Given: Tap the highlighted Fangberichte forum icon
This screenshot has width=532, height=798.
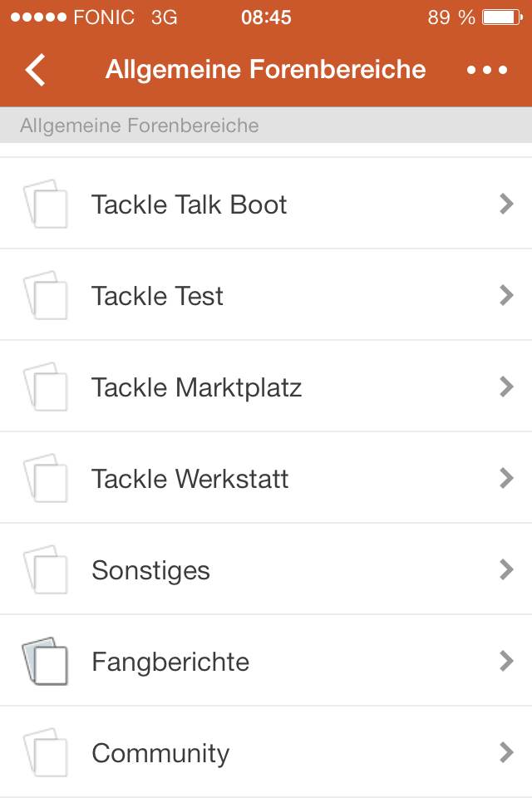Looking at the screenshot, I should coord(46,661).
